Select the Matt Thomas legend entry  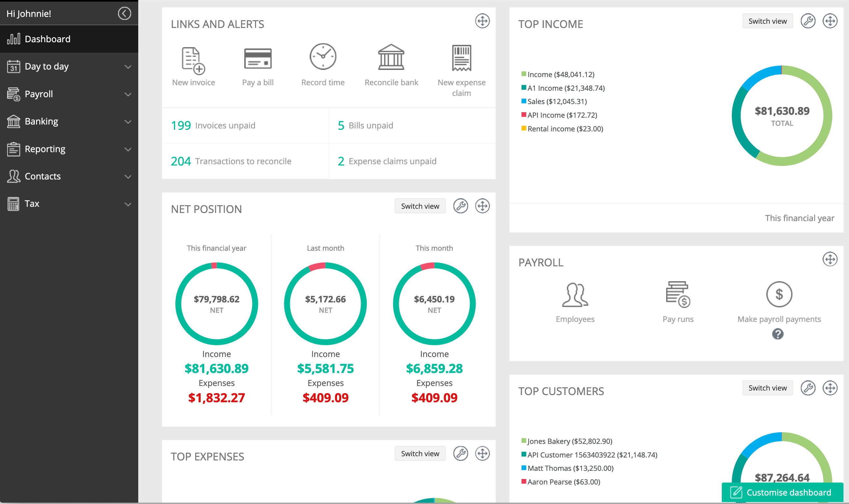click(567, 468)
